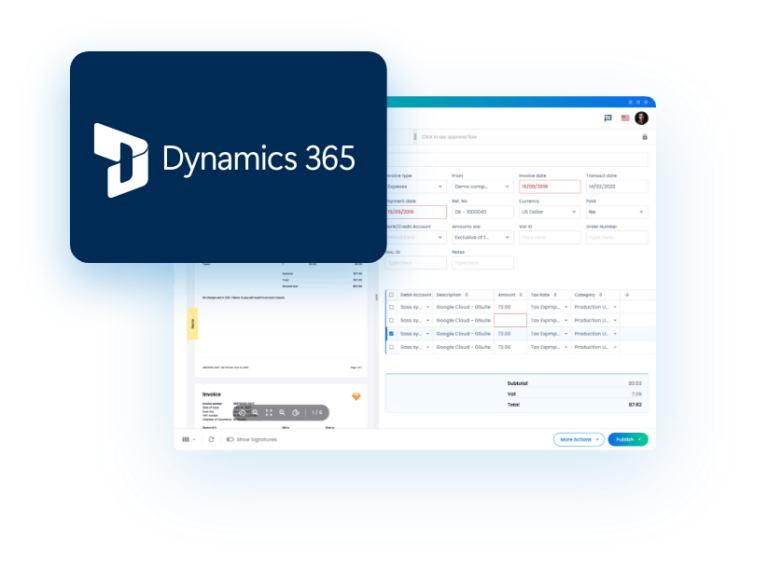Expand the Paid dropdown
Screen dimensions: 768x581
(x=616, y=212)
